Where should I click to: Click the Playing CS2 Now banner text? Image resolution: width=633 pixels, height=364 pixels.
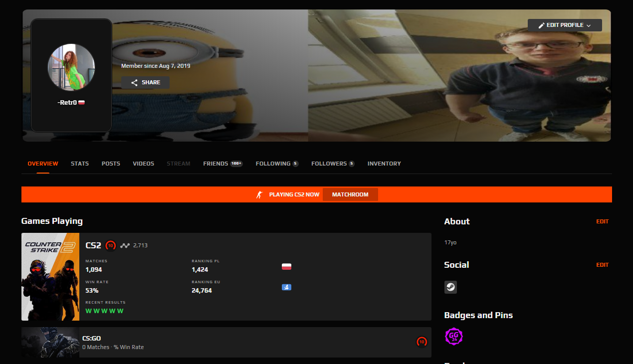click(294, 194)
